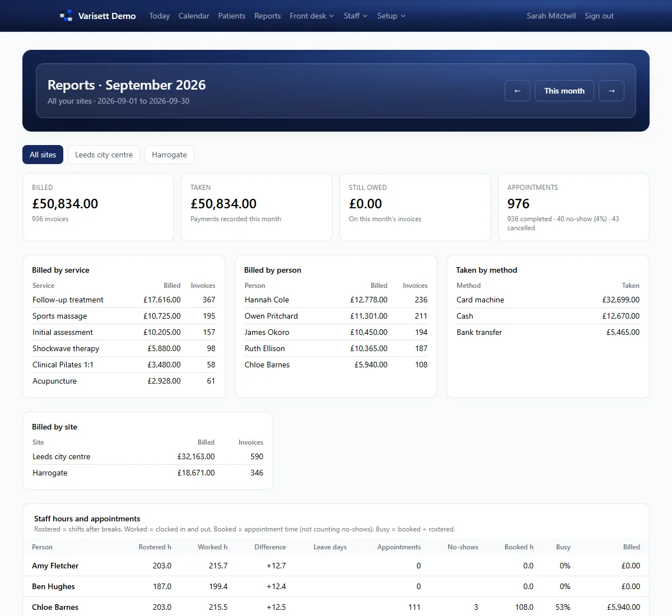This screenshot has width=672, height=616.
Task: Open Sarah Mitchell's profile link
Action: [551, 16]
